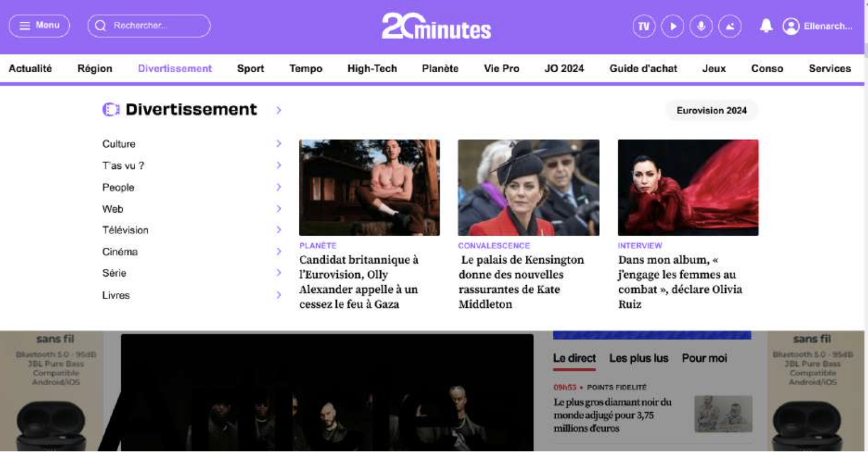Open the Série submenu link

tap(114, 273)
